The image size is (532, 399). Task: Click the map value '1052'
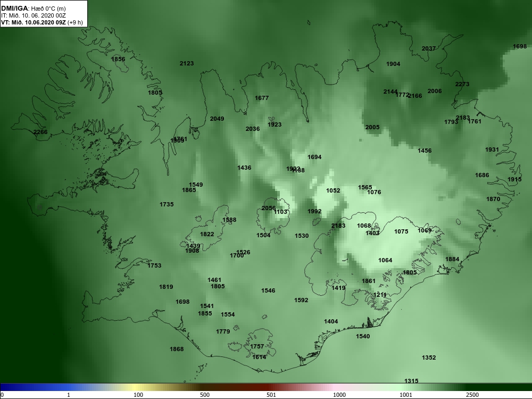tap(333, 190)
